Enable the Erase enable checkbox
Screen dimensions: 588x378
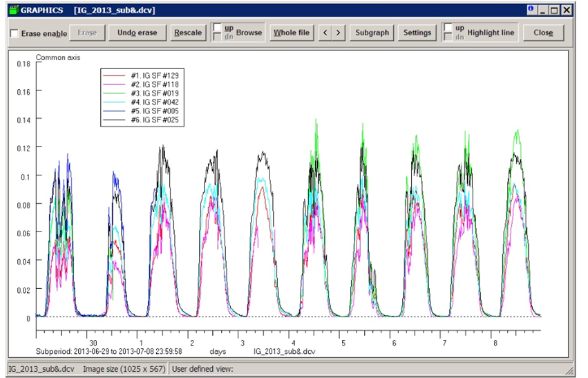[x=15, y=33]
